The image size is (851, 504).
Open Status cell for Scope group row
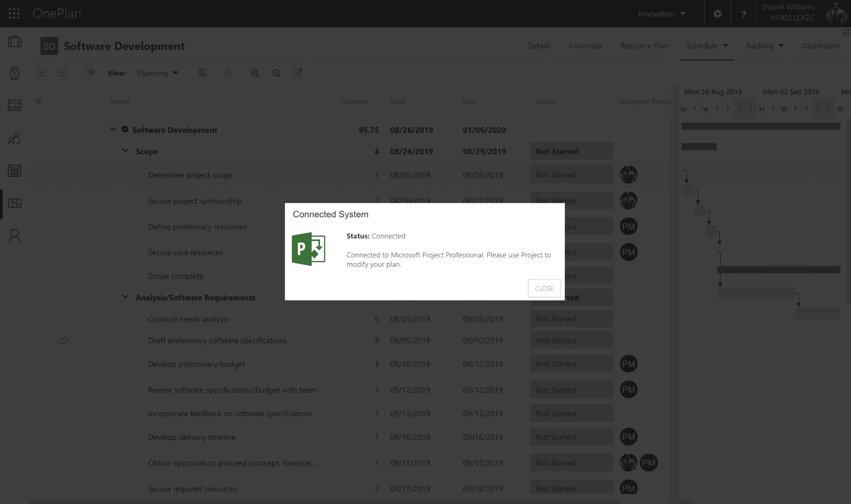571,151
